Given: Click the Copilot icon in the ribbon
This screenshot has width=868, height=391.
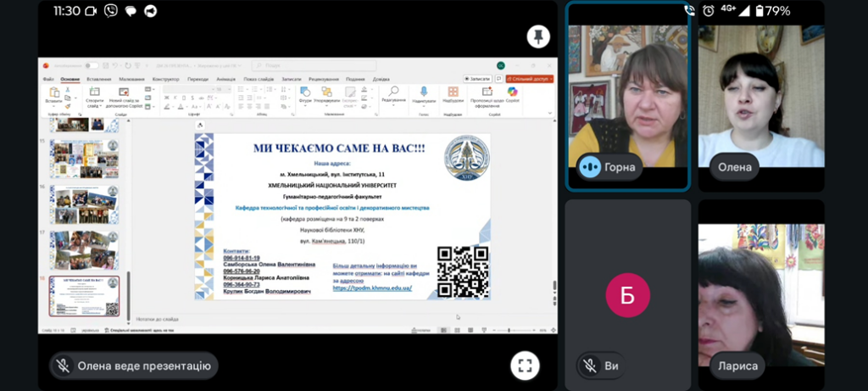Looking at the screenshot, I should tap(512, 93).
